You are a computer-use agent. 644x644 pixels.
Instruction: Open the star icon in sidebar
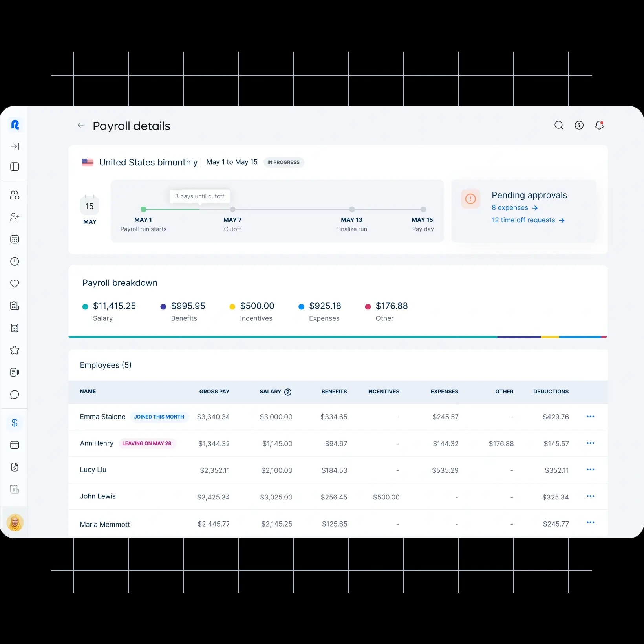click(15, 350)
